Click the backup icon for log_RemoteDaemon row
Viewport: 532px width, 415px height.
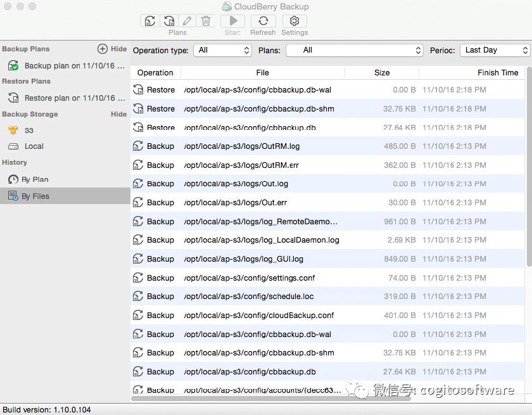[138, 221]
